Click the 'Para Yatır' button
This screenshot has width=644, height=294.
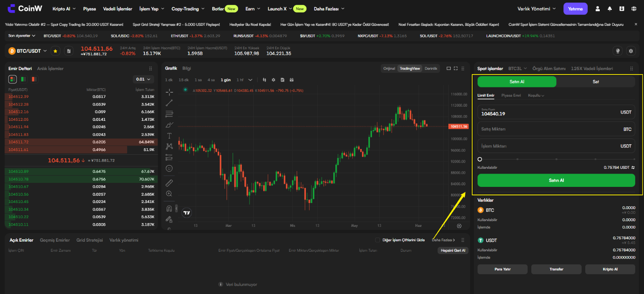pyautogui.click(x=502, y=269)
